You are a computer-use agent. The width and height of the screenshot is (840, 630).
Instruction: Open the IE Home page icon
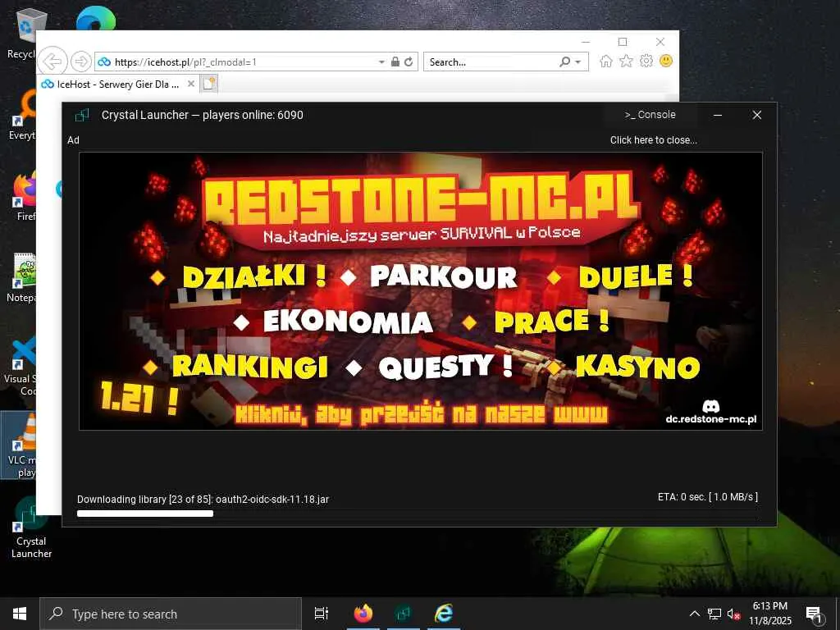[606, 62]
